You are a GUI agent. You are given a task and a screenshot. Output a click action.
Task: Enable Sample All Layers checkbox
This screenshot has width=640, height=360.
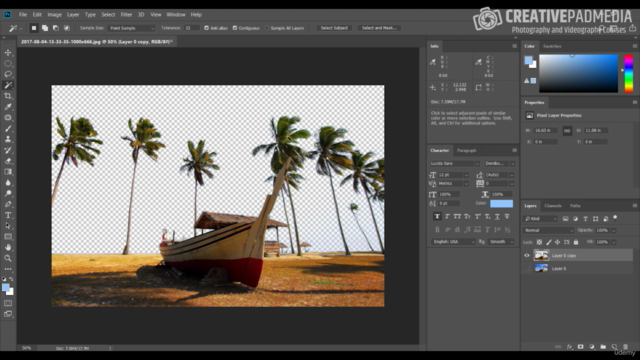(267, 28)
